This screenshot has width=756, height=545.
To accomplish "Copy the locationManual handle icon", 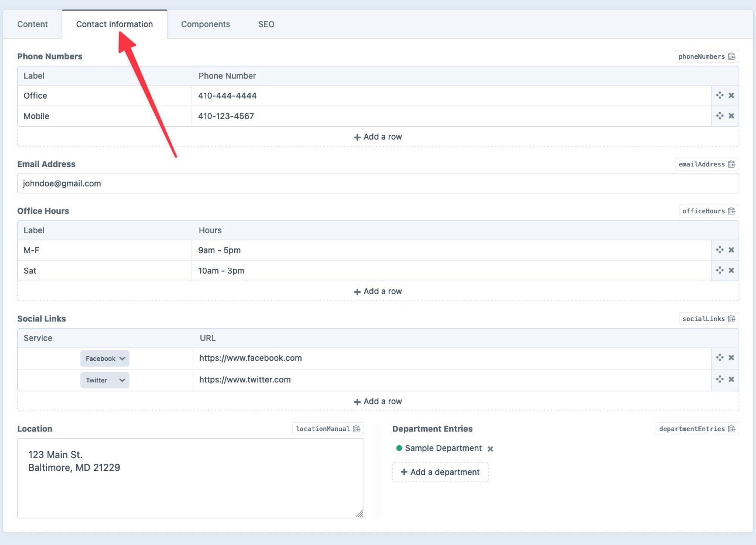I will click(356, 429).
